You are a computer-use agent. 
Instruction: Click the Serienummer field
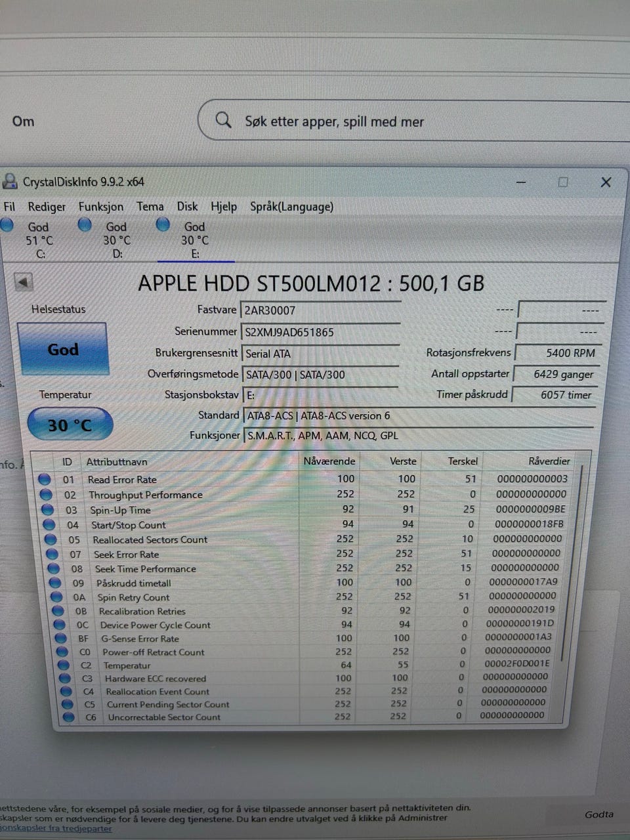321,331
